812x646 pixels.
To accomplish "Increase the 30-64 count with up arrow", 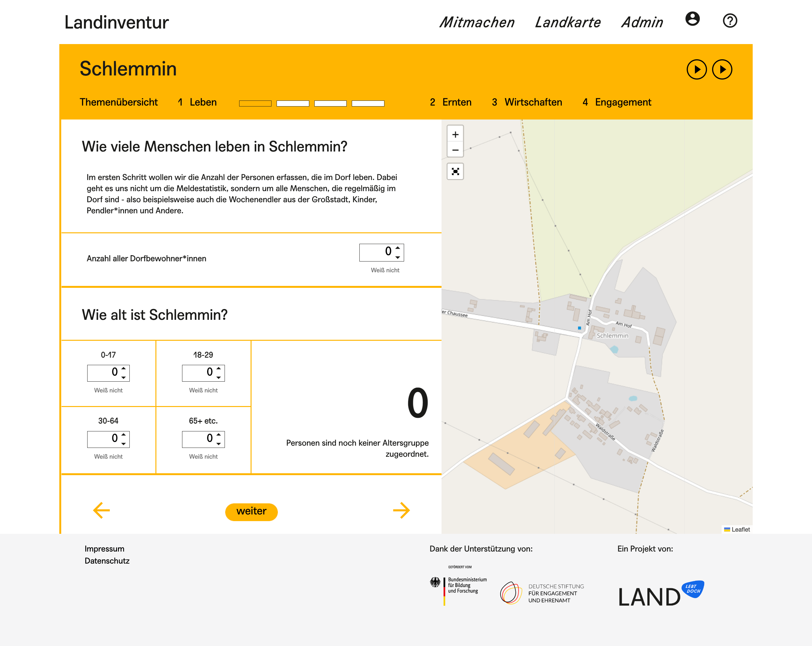I will pyautogui.click(x=123, y=435).
